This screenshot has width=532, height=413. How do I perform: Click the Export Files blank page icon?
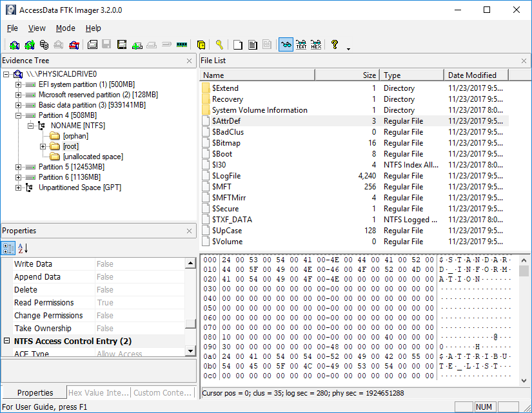238,44
